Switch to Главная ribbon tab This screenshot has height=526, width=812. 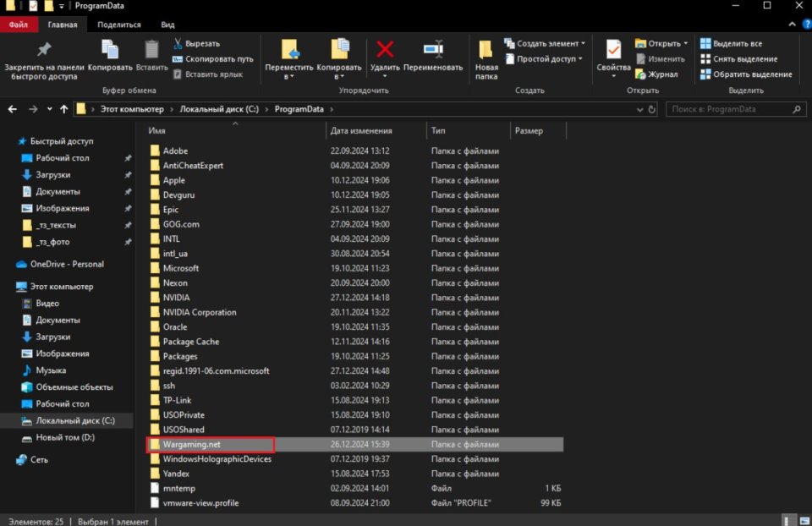pyautogui.click(x=63, y=25)
